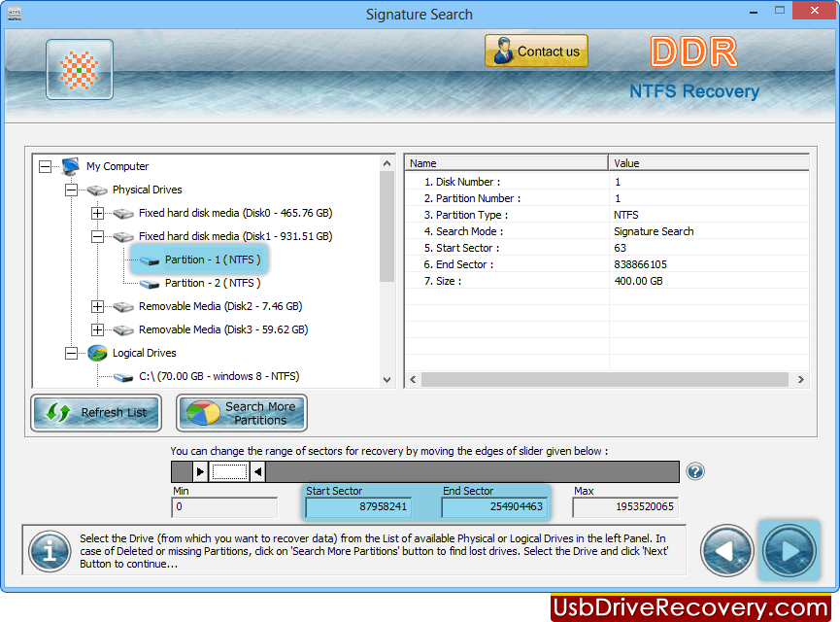Click the Value column header
The image size is (840, 622).
pos(708,163)
